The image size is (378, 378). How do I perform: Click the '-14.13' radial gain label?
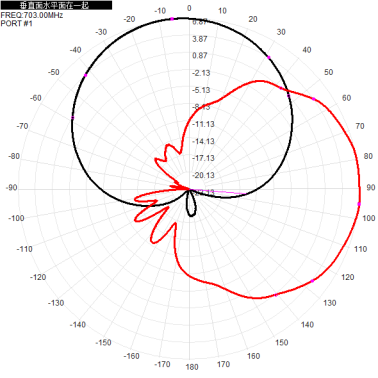pos(203,141)
